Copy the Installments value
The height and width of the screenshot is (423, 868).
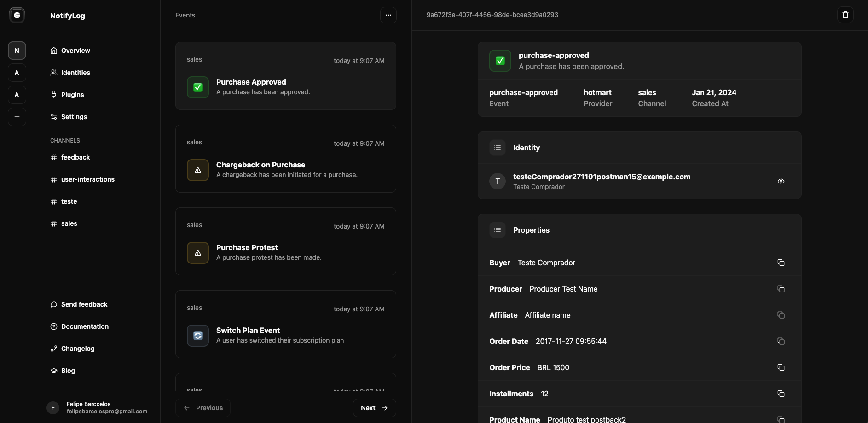pyautogui.click(x=781, y=394)
